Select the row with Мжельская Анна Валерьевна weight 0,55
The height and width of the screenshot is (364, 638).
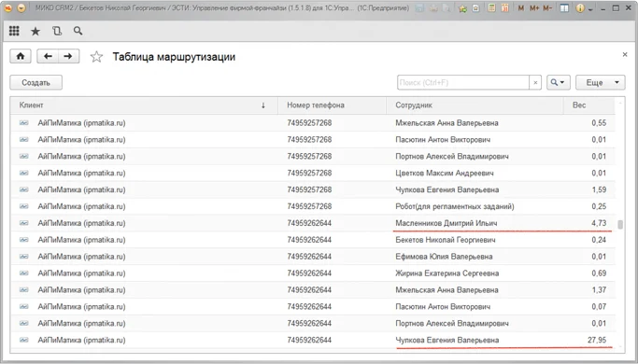[x=313, y=123]
